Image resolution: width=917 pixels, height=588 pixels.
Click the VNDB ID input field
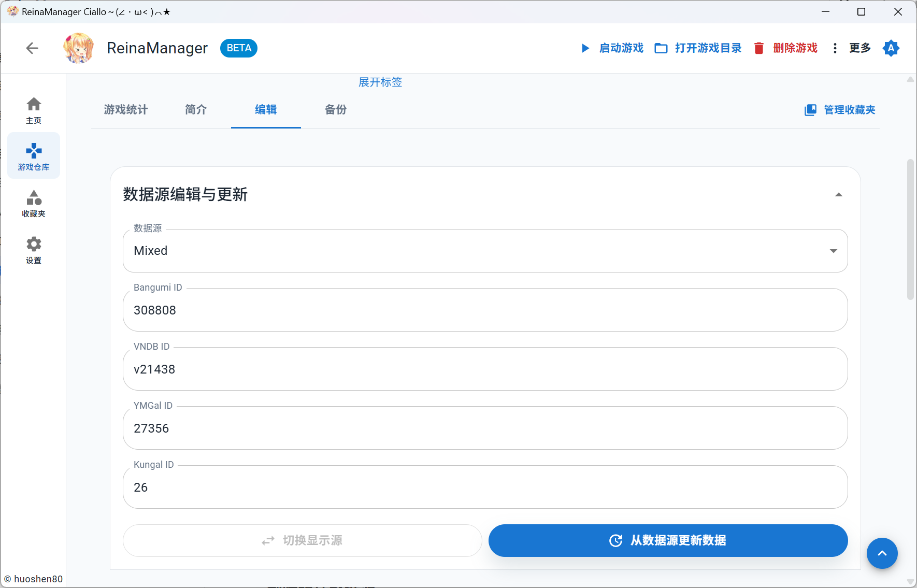click(x=485, y=369)
